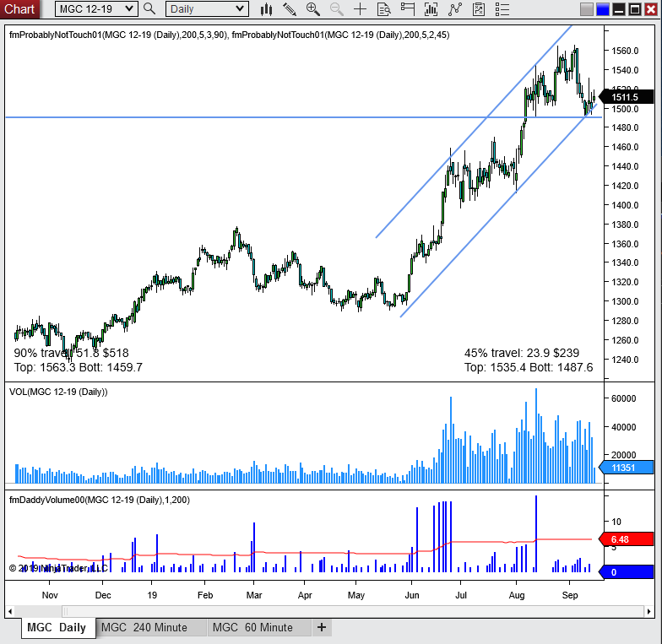
Task: Click the 'Top: 1563.3 Bott: 1459.7' text
Action: (x=78, y=368)
